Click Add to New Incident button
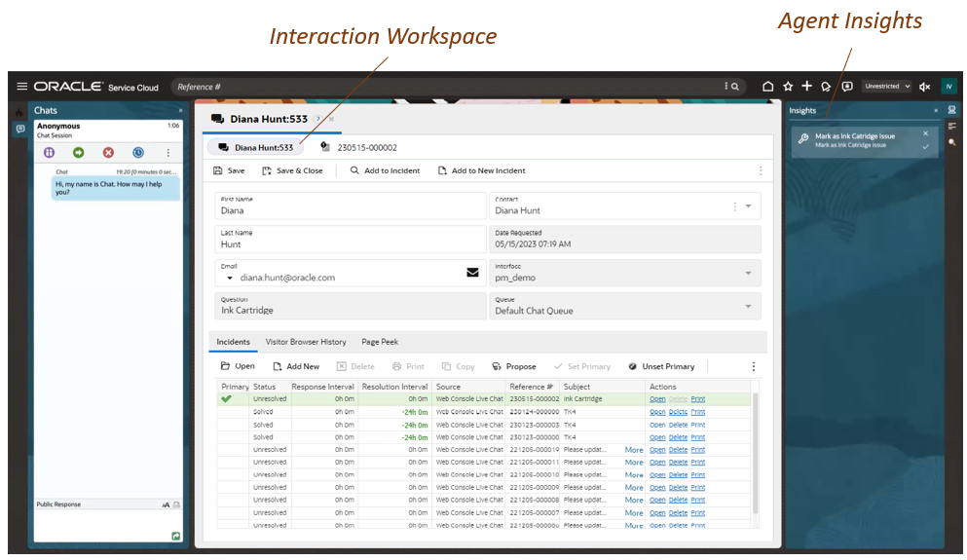 [481, 170]
